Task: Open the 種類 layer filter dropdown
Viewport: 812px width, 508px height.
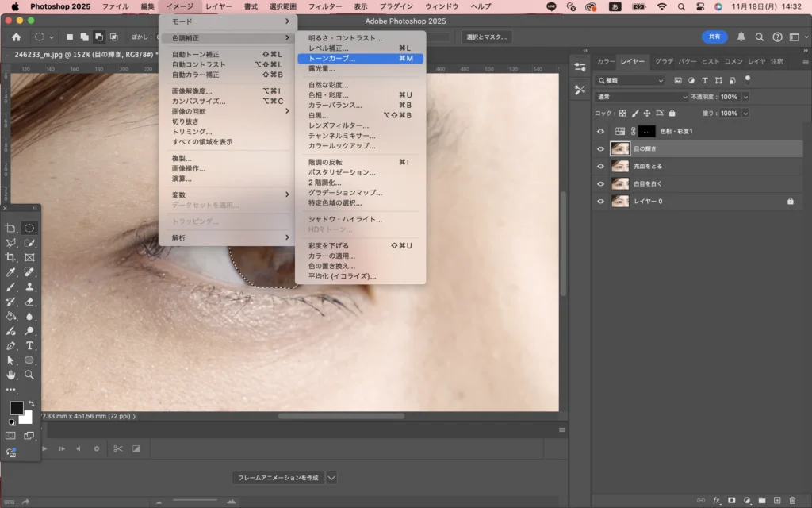Action: 630,80
